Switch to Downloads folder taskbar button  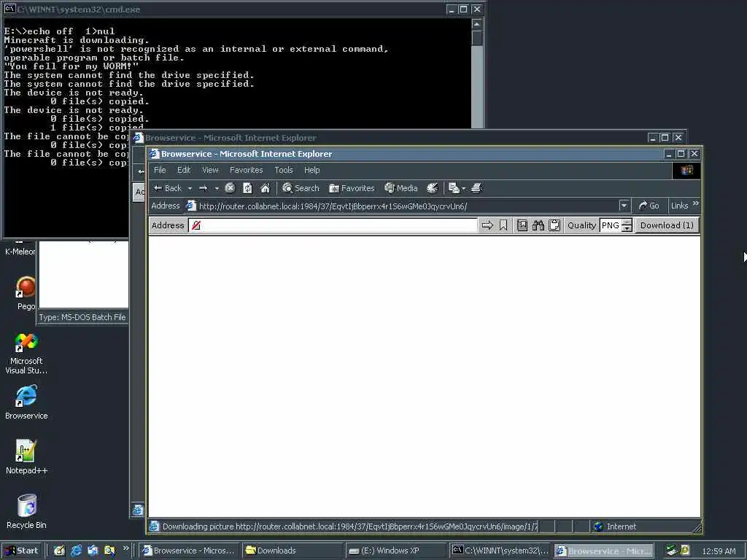tap(292, 551)
